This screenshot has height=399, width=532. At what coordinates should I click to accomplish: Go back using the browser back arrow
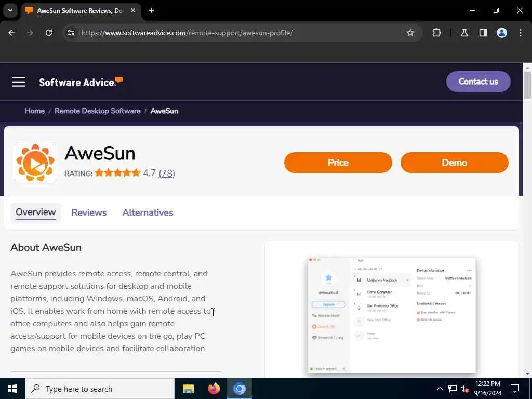(x=11, y=33)
